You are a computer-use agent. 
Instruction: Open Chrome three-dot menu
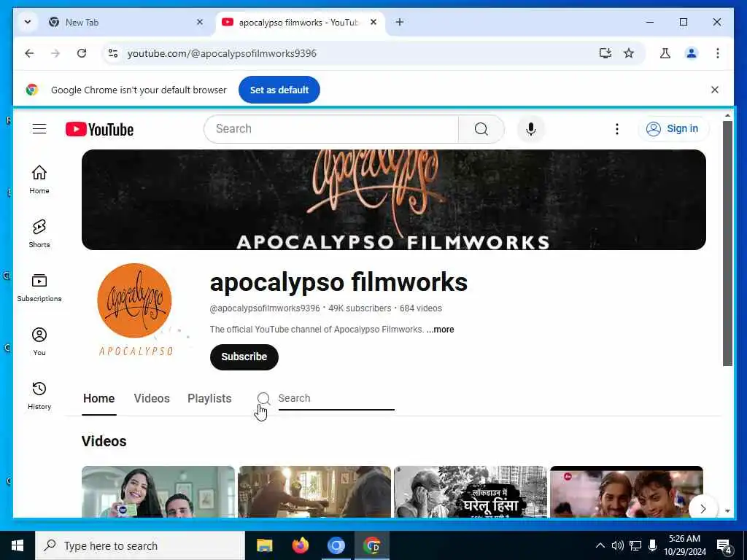(x=718, y=53)
